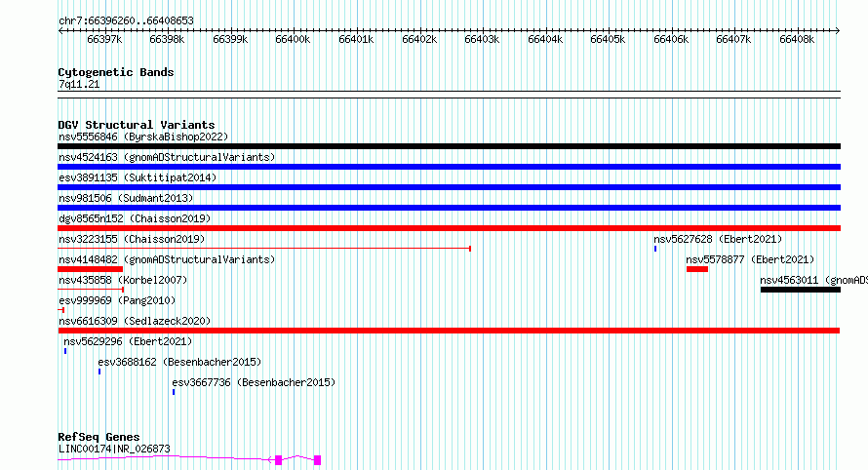Open the esv999969 (Pang2010) label
868x470 pixels.
[117, 300]
